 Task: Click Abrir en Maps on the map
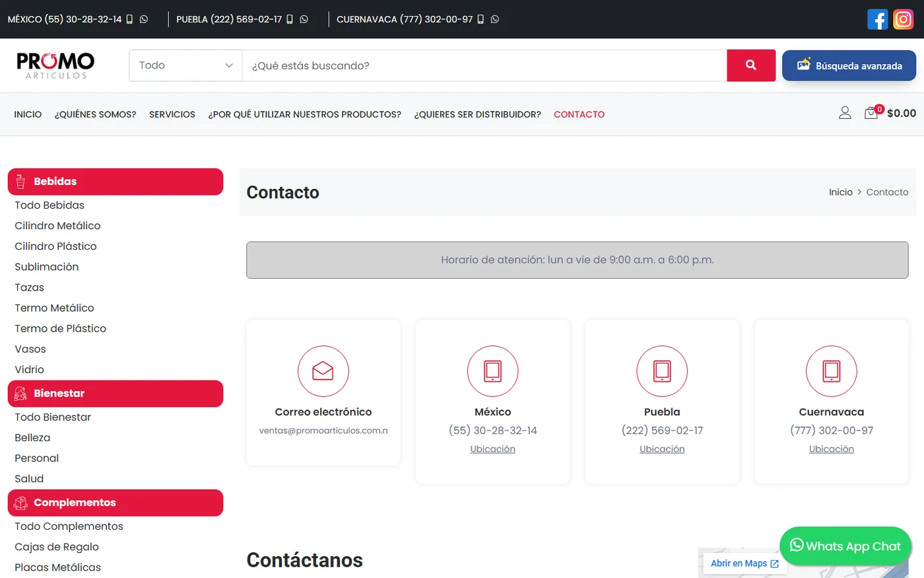(744, 563)
